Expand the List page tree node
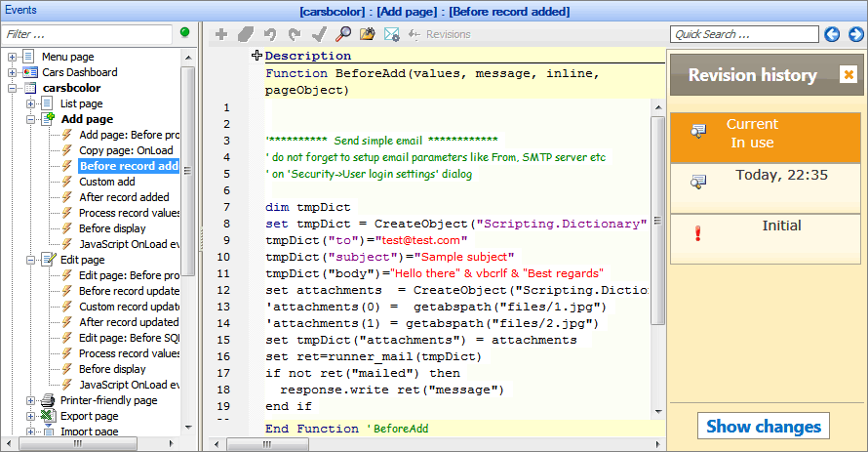Image resolution: width=868 pixels, height=452 pixels. [x=30, y=103]
